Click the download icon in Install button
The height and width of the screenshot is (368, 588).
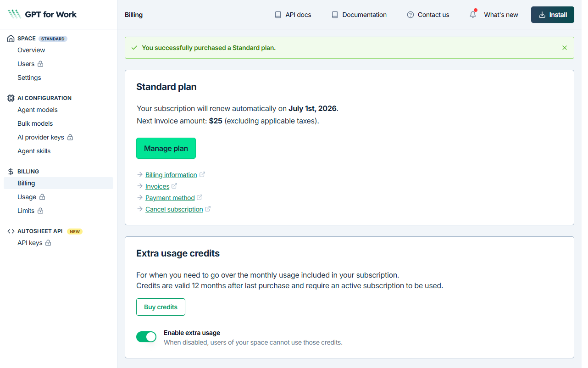(x=542, y=15)
